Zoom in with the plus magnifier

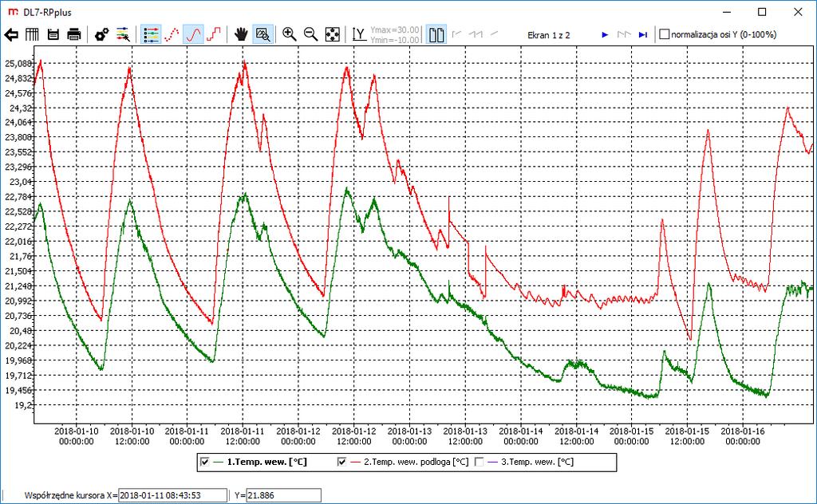[289, 35]
